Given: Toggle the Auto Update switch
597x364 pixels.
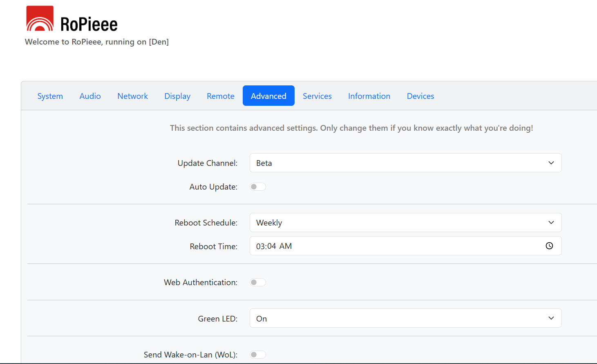Looking at the screenshot, I should [258, 187].
